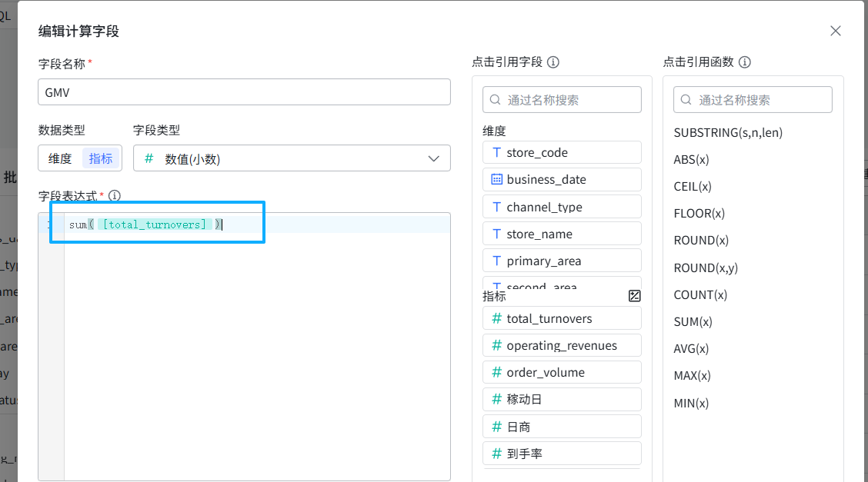Viewport: 868px width, 482px height.
Task: Click search icon in field name search
Action: 496,100
